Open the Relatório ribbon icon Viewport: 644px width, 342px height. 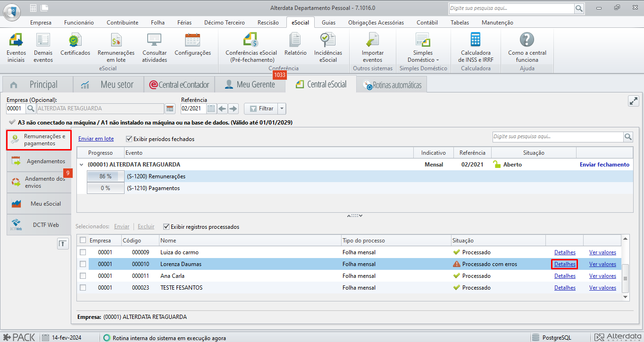tap(295, 45)
